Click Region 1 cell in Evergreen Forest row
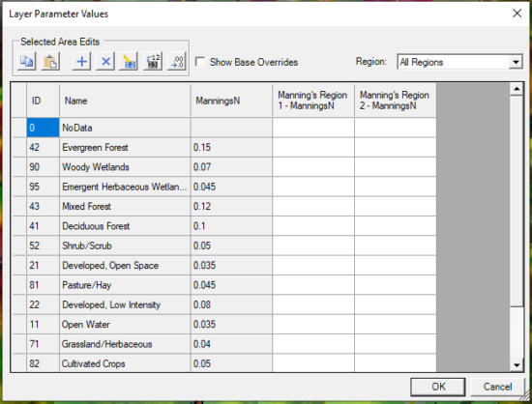532x404 pixels. (x=313, y=148)
